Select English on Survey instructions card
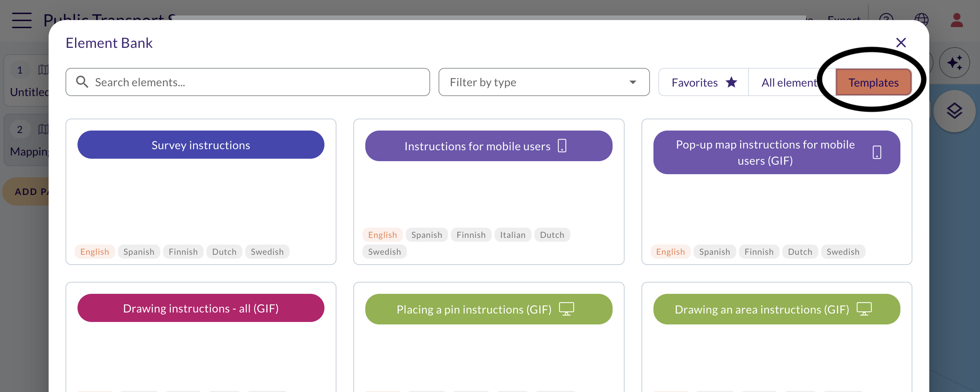The height and width of the screenshot is (392, 980). [94, 252]
